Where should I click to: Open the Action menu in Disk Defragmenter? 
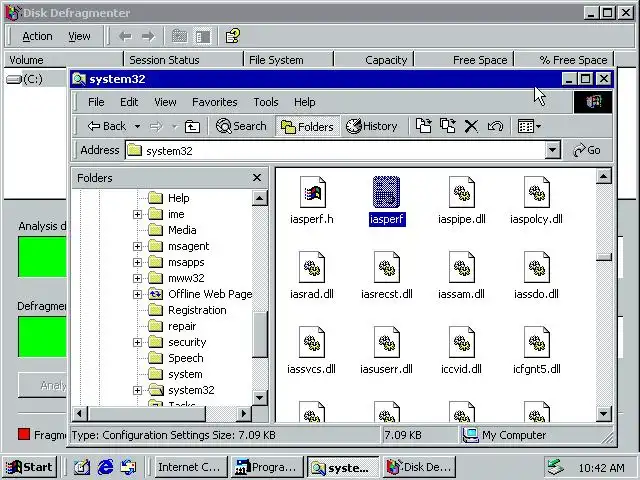(37, 36)
